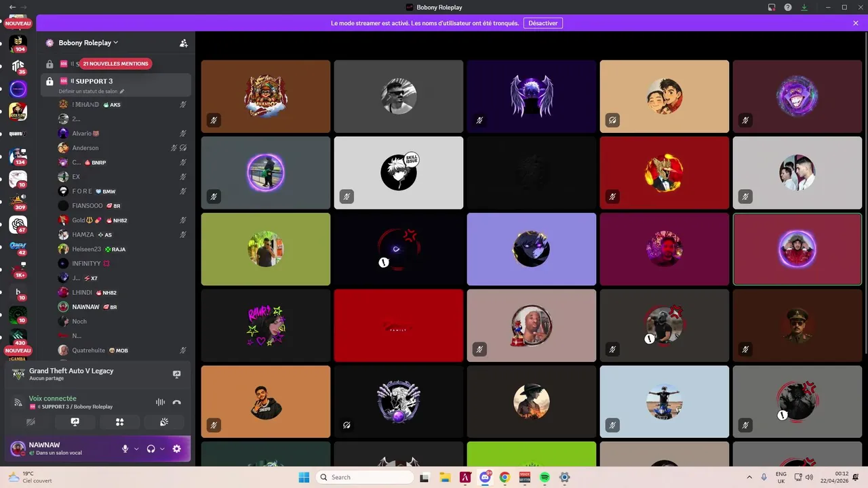The height and width of the screenshot is (488, 868).
Task: Open the voice connection signal icon
Action: pyautogui.click(x=18, y=402)
